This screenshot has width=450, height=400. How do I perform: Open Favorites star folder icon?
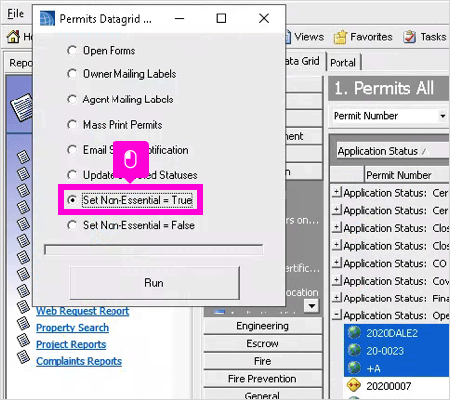coord(340,37)
